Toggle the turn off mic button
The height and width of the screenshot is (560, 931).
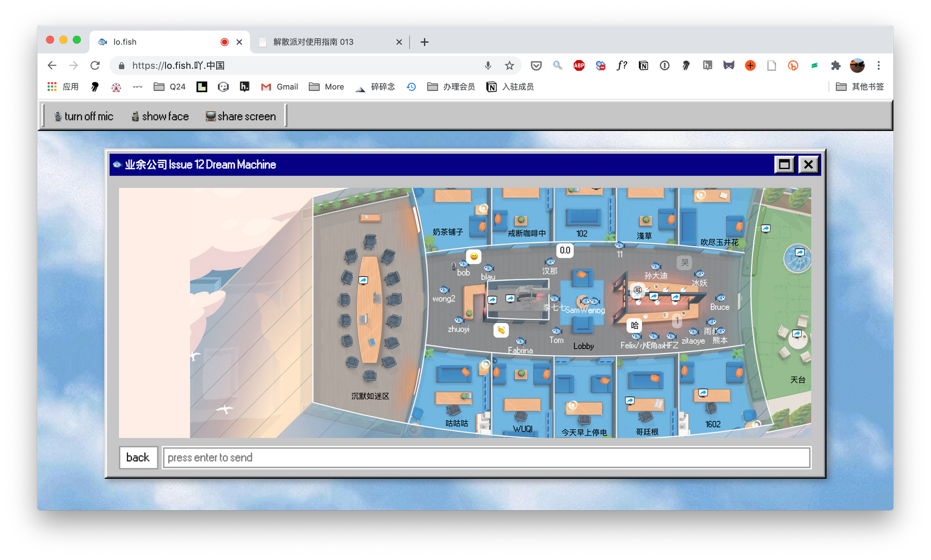(x=84, y=116)
